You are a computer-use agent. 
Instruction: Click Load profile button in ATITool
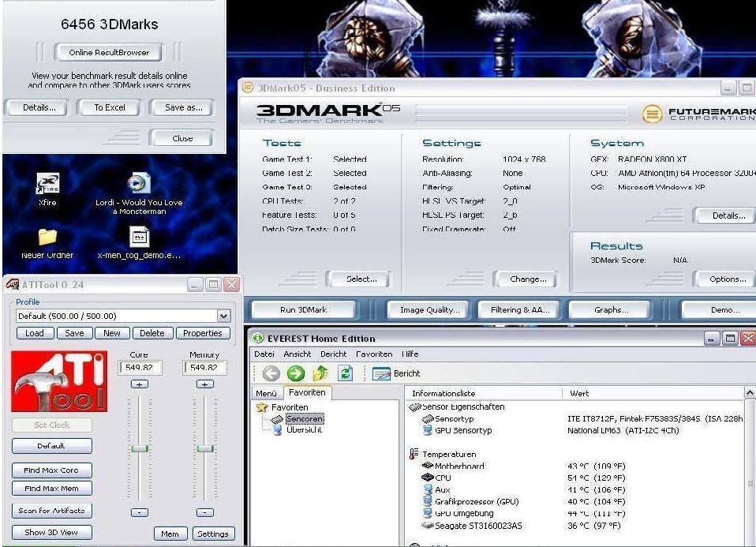click(x=35, y=333)
